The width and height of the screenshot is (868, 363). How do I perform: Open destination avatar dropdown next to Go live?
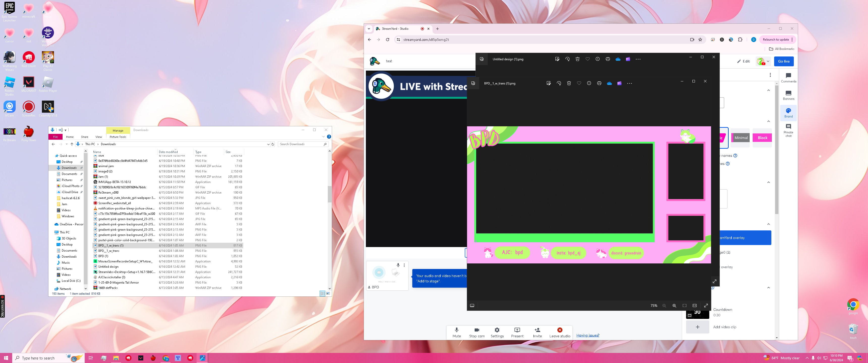point(763,61)
